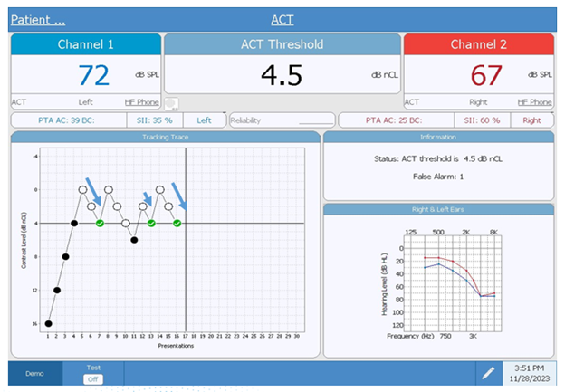Open the HF Phone transducer dropdown for Channel 1
Viewport: 565px width, 392px height.
141,102
